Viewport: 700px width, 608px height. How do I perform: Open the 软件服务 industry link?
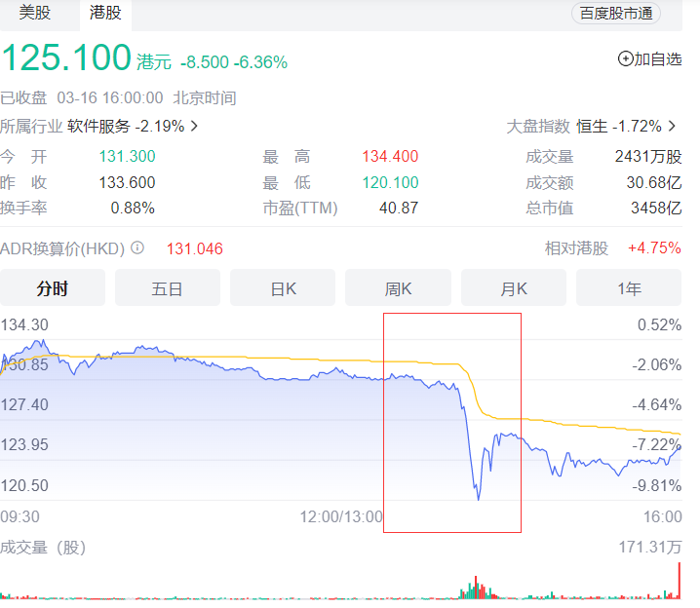[x=98, y=126]
